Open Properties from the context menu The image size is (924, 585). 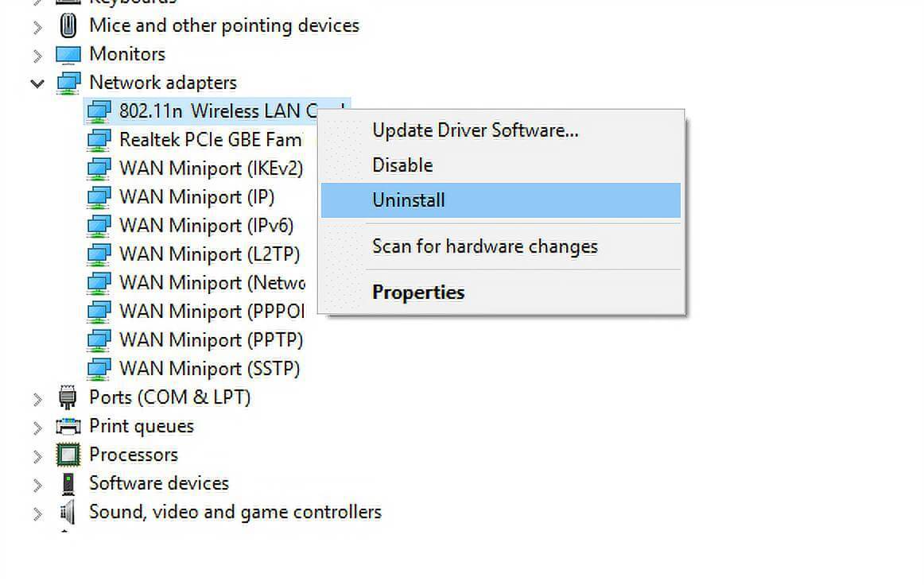(418, 292)
